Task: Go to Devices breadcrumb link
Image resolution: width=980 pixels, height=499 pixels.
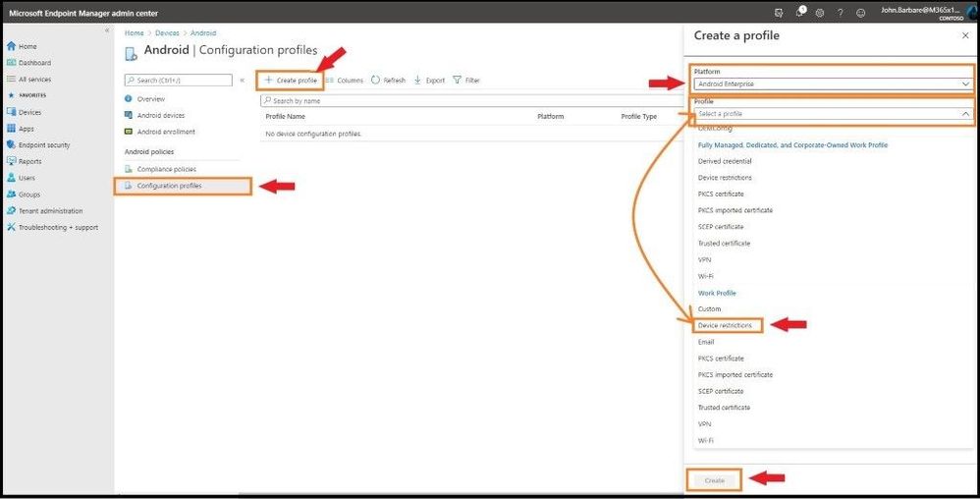Action: (x=167, y=32)
